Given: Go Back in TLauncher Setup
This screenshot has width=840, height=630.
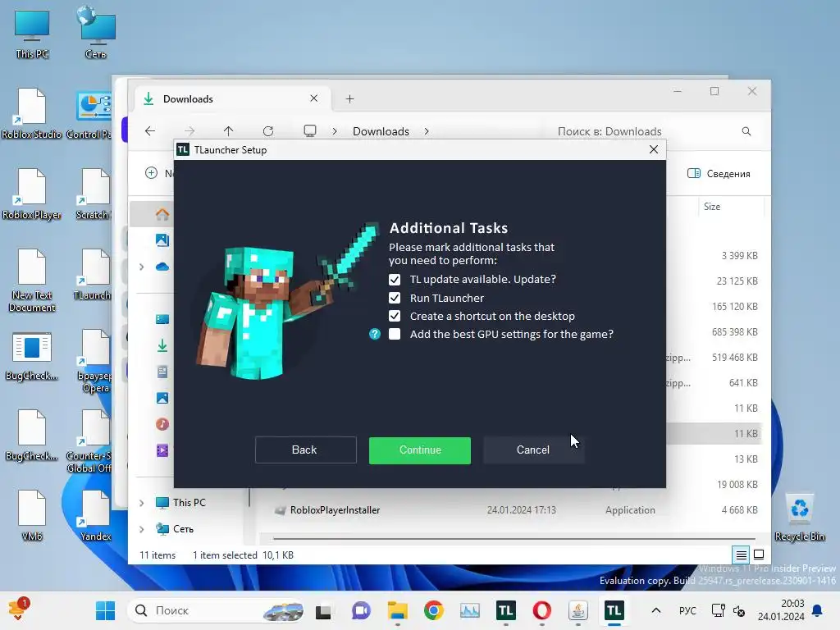Looking at the screenshot, I should tap(305, 450).
